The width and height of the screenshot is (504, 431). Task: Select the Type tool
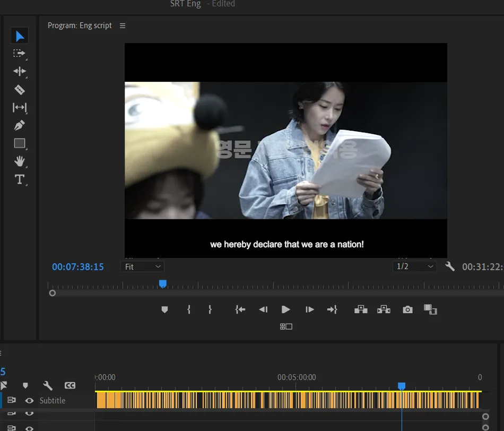[x=20, y=179]
